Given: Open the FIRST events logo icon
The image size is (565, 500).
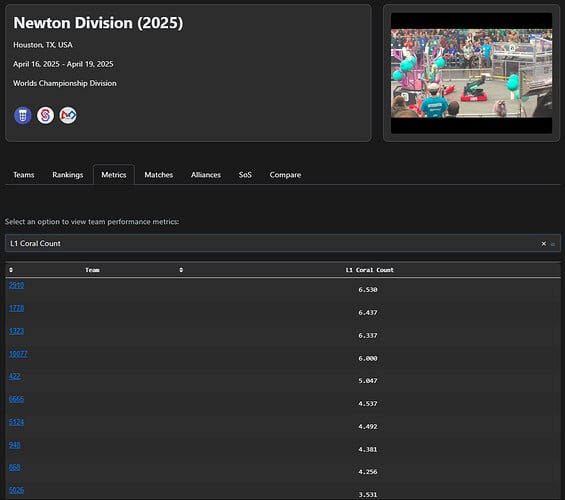Looking at the screenshot, I should pos(68,115).
